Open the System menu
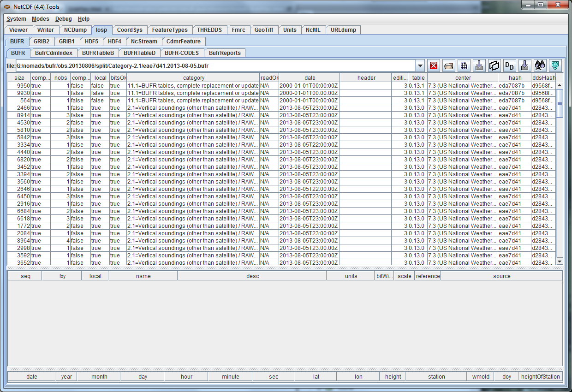Screen dimensions: 572x392 (x=16, y=19)
